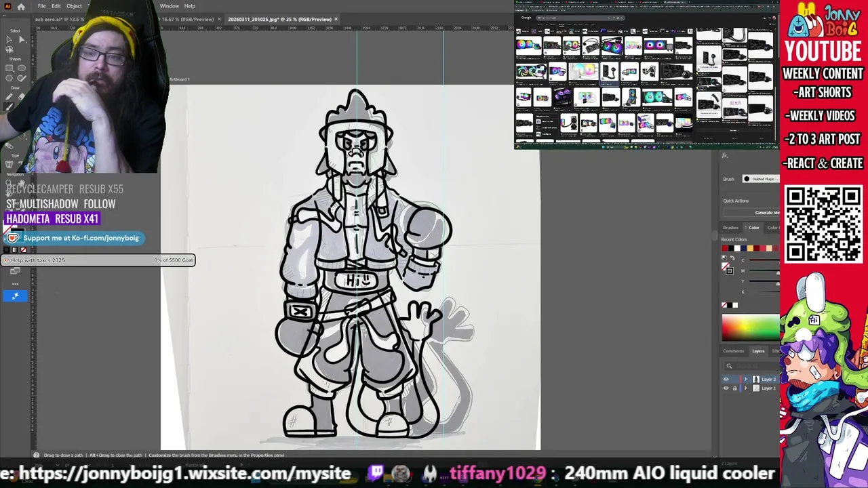868x488 pixels.
Task: Adjust the Y yellow slider
Action: (x=763, y=281)
